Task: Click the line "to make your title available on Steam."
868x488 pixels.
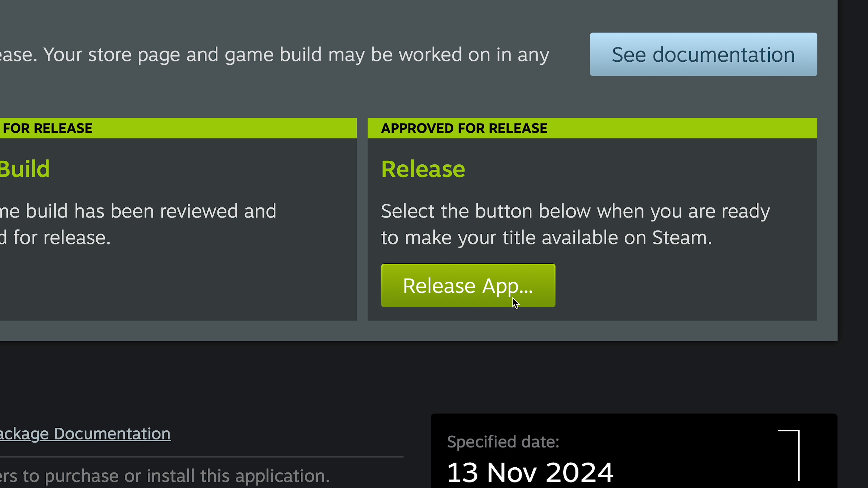Action: pos(547,238)
